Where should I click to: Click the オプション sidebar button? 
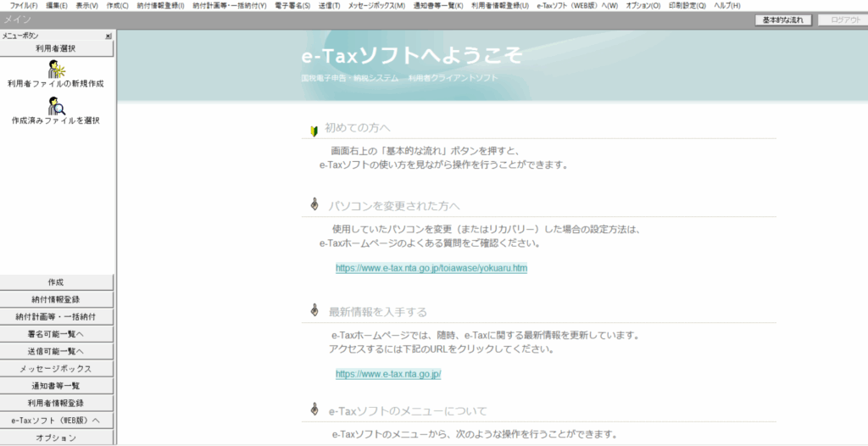click(56, 438)
